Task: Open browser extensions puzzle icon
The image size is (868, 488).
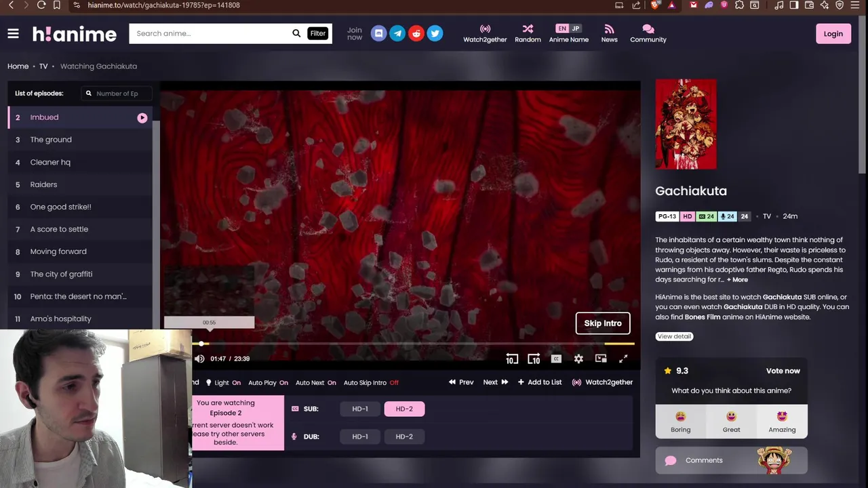Action: point(739,5)
